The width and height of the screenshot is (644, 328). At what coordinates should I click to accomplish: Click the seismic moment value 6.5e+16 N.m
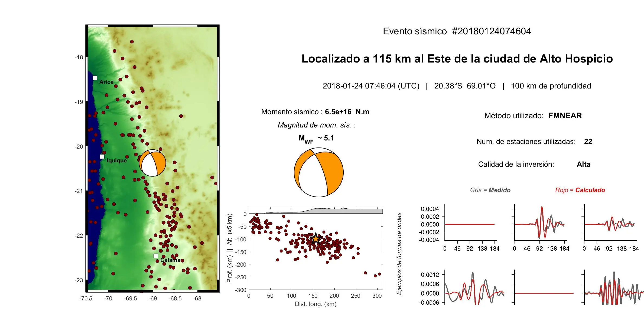347,112
